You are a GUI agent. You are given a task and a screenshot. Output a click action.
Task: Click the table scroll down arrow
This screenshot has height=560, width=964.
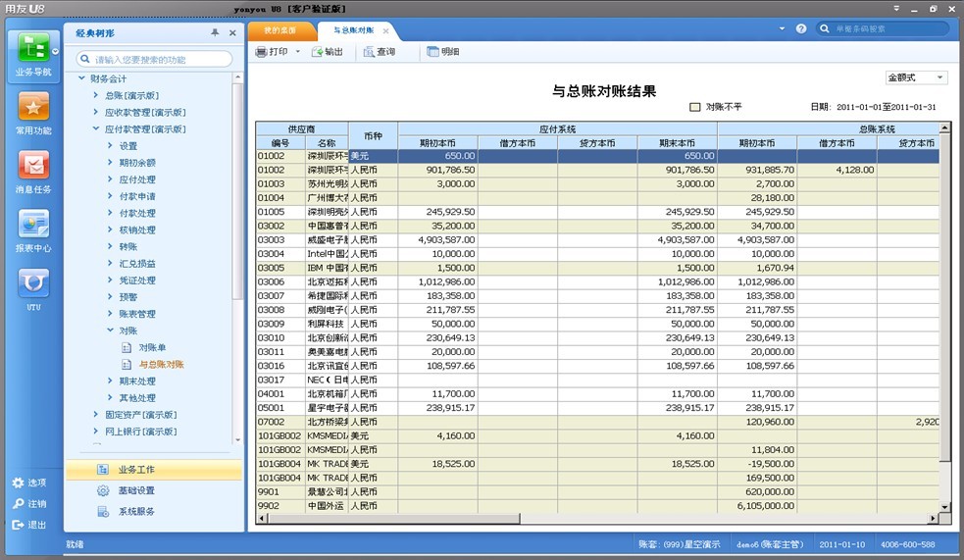(945, 507)
